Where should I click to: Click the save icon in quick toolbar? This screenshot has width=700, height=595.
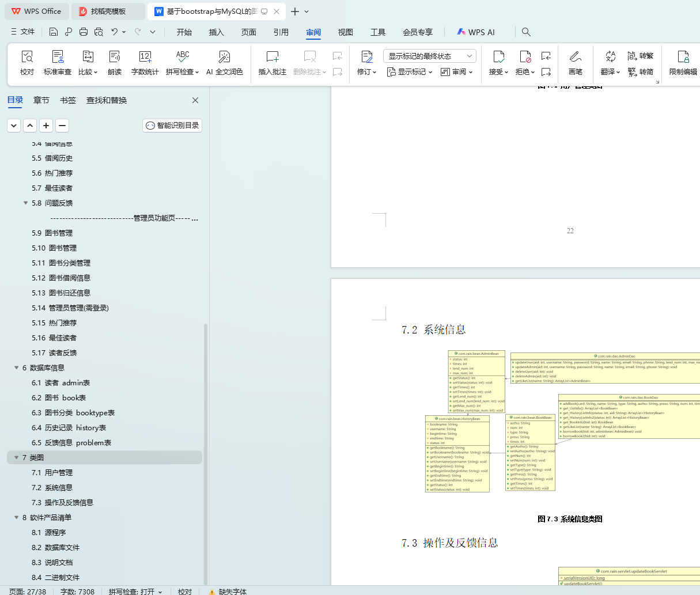54,32
